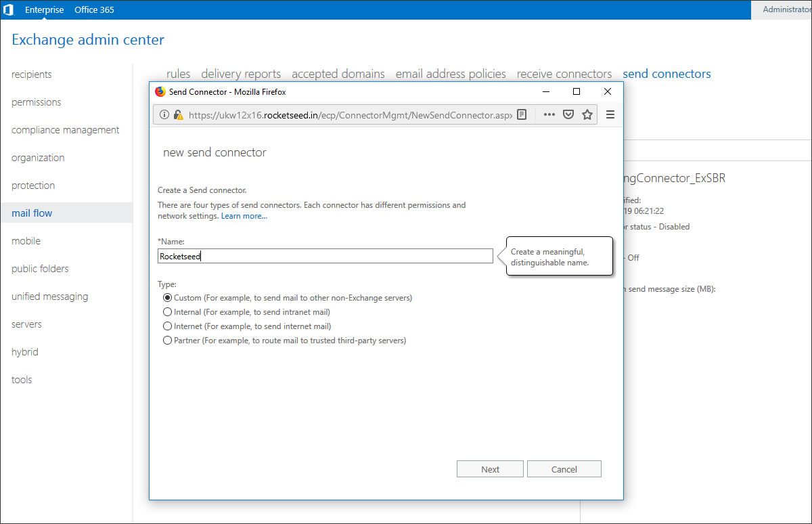The width and height of the screenshot is (812, 524).
Task: Click the URL address bar in popup
Action: coord(350,115)
